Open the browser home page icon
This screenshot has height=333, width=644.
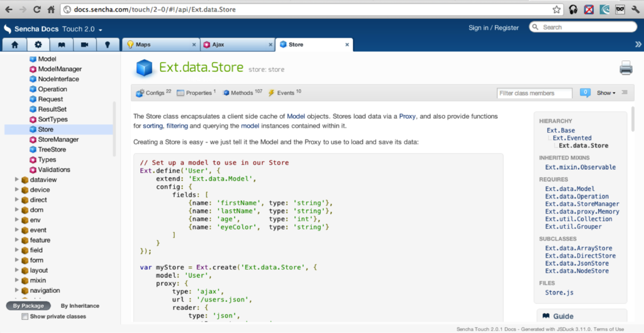(52, 9)
